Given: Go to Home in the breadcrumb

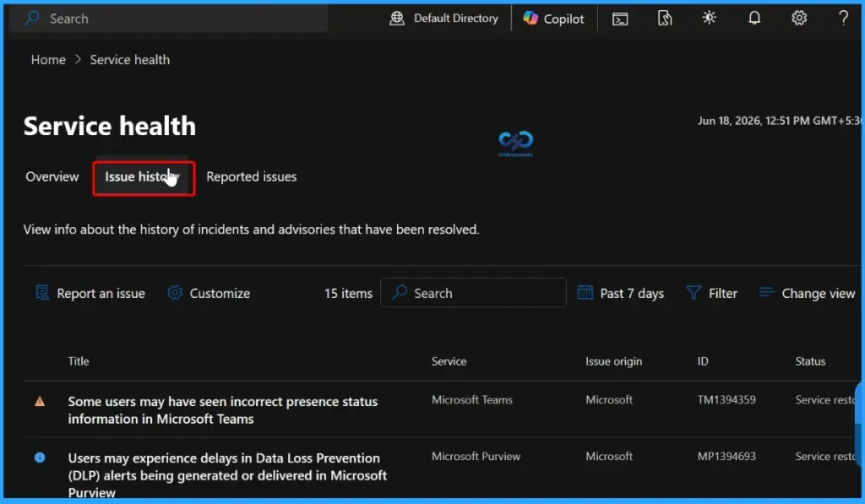Looking at the screenshot, I should click(48, 60).
